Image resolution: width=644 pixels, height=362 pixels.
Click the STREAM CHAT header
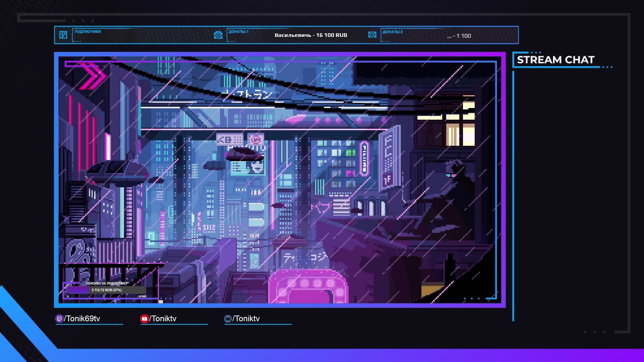pos(555,60)
